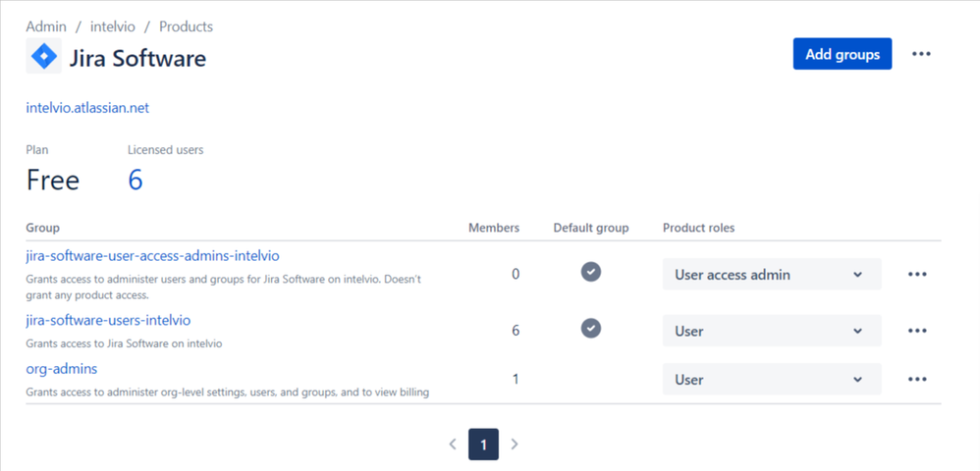Go to intelvio breadcrumb
The height and width of the screenshot is (471, 980).
click(112, 26)
